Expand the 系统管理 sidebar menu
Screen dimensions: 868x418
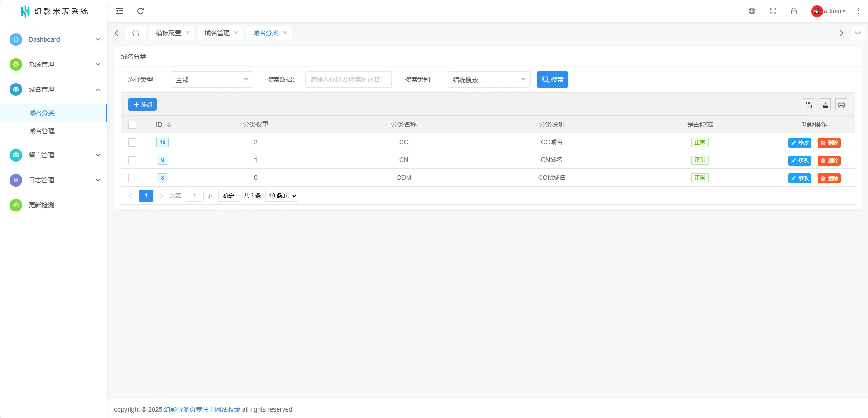pyautogui.click(x=55, y=64)
